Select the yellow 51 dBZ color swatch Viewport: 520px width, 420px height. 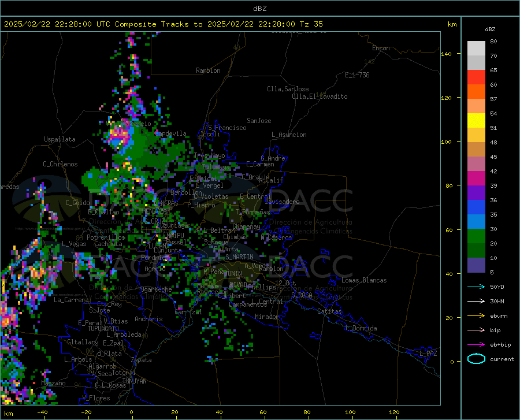coord(476,121)
